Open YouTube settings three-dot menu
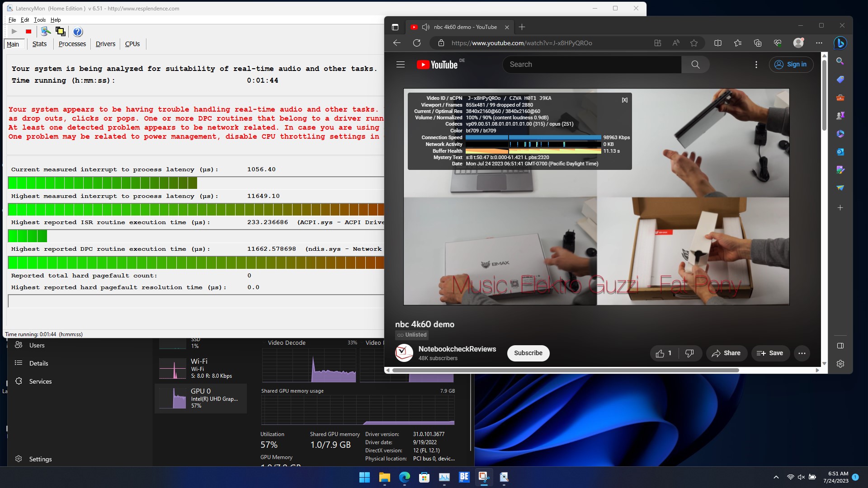The width and height of the screenshot is (868, 488). click(756, 65)
